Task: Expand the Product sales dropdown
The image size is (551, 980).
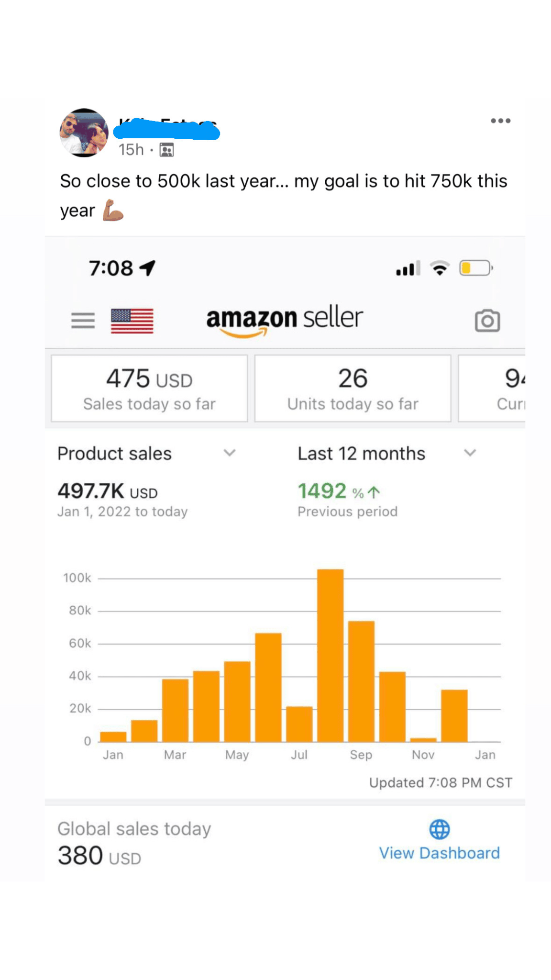Action: pos(230,453)
